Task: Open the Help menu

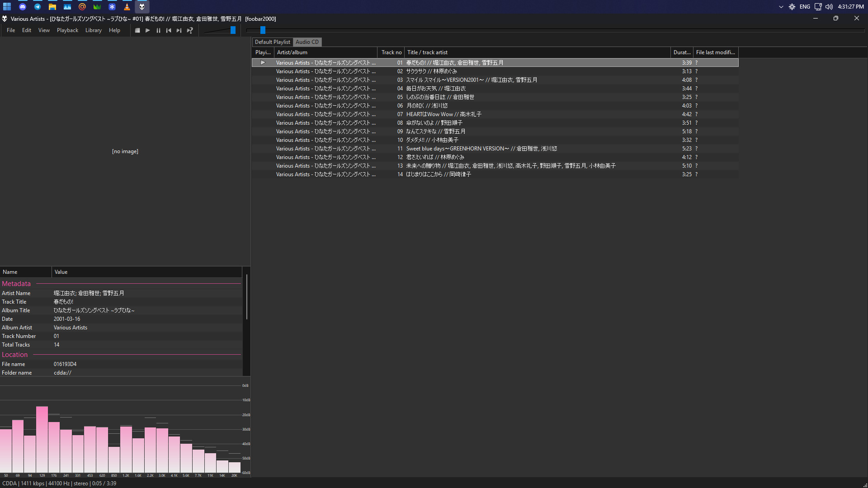Action: click(114, 30)
